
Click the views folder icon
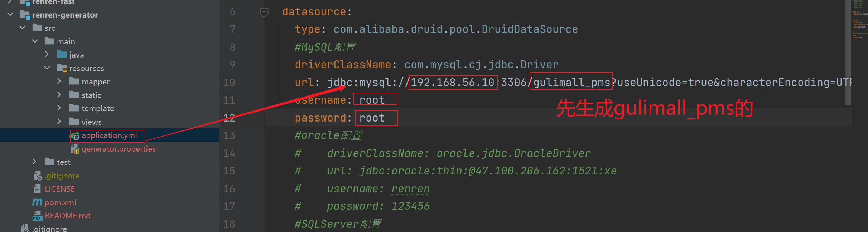pos(74,122)
